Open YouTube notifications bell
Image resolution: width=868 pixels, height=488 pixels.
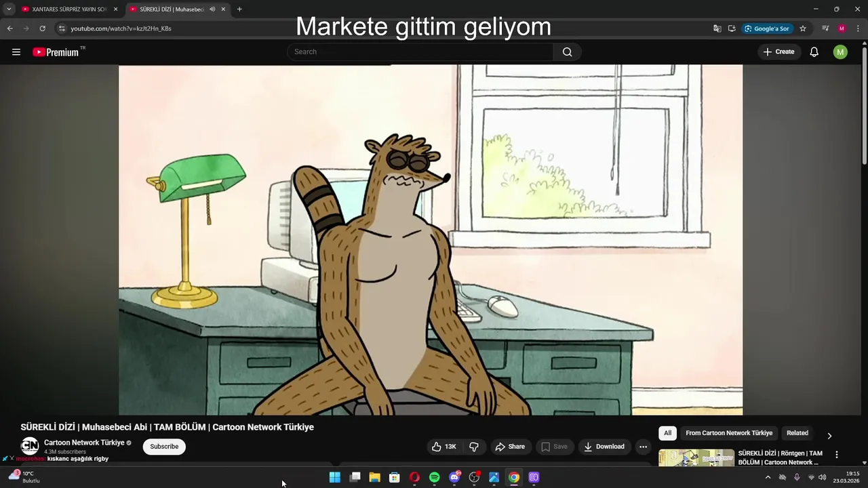coord(814,52)
